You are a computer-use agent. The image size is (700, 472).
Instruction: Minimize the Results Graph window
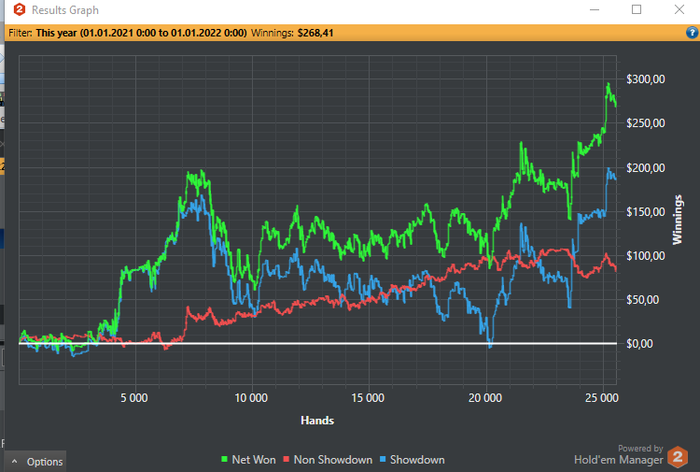(594, 9)
